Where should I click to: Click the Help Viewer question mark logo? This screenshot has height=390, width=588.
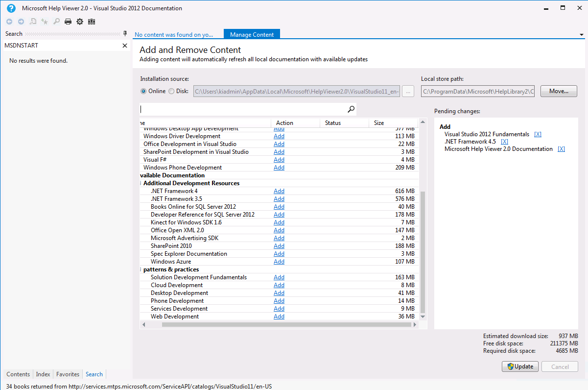pos(11,8)
